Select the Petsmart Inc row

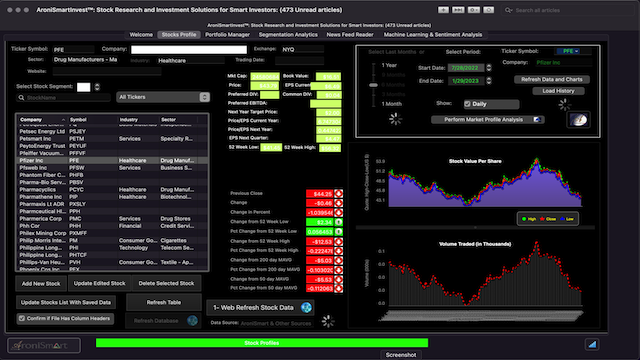[112, 139]
